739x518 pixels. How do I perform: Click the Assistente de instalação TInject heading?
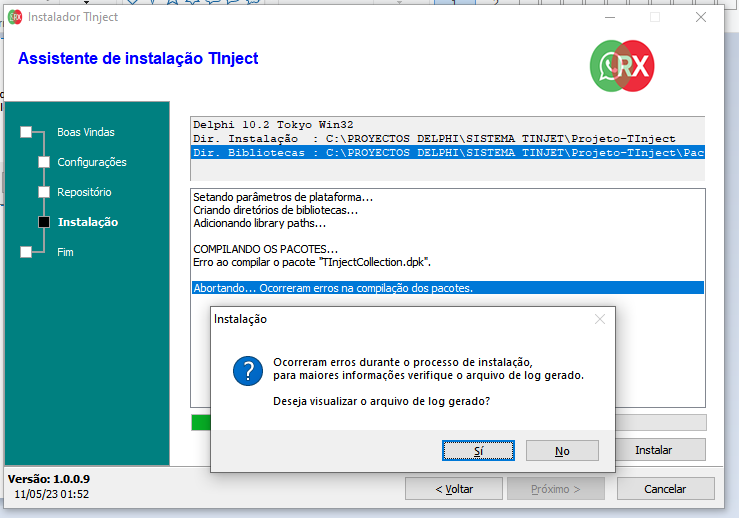coord(138,58)
